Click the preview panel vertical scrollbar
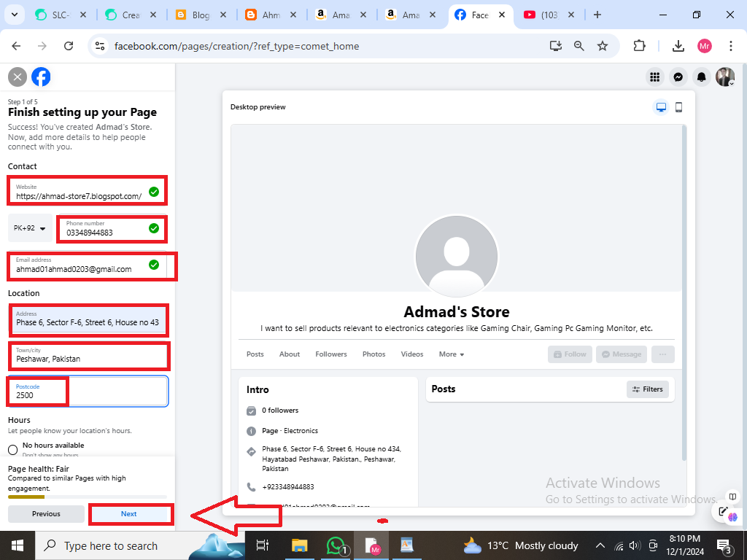Image resolution: width=747 pixels, height=560 pixels. click(x=684, y=293)
